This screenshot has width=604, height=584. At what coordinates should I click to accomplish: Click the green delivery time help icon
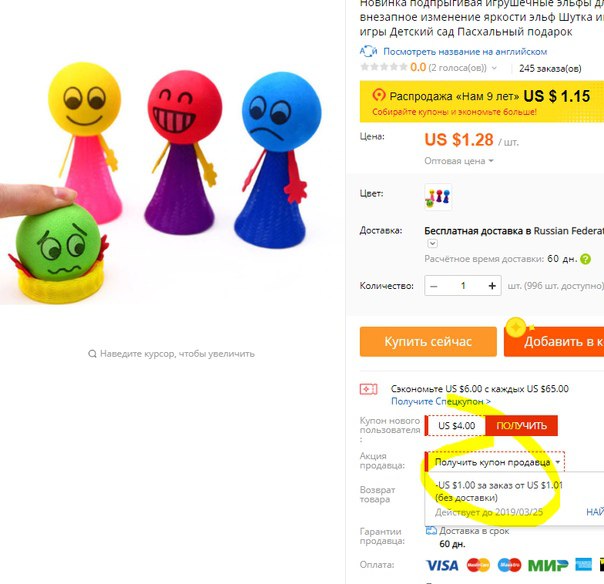(x=585, y=259)
